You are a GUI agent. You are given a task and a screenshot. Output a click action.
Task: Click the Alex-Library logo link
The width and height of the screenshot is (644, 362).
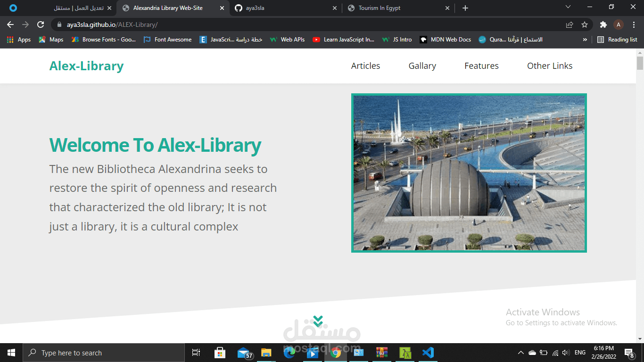pyautogui.click(x=86, y=66)
